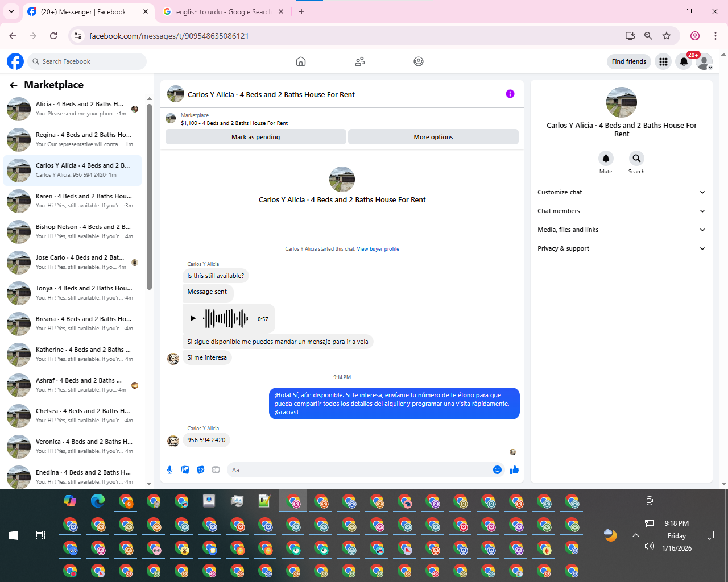Open Chrome three-dot menu

(x=715, y=36)
